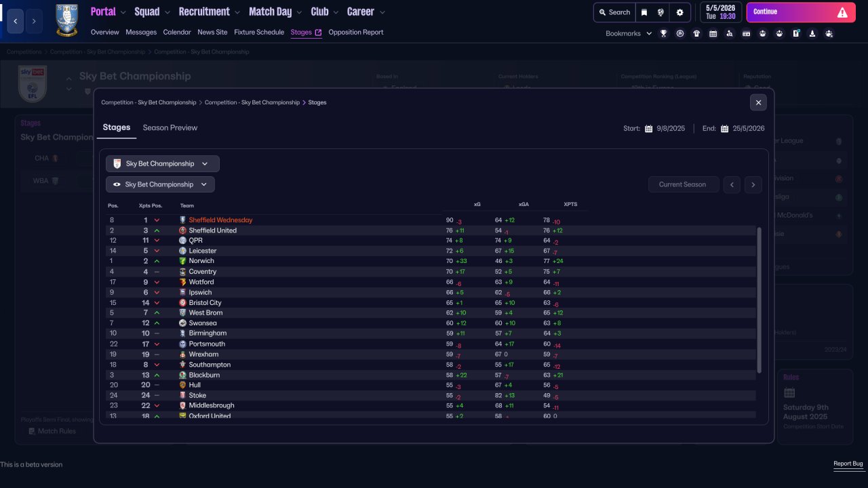Close the Stages dialog
The width and height of the screenshot is (868, 488).
[x=758, y=102]
